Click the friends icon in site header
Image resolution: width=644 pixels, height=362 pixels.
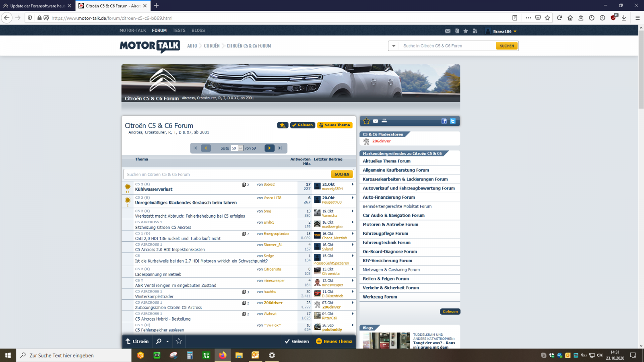(x=475, y=31)
